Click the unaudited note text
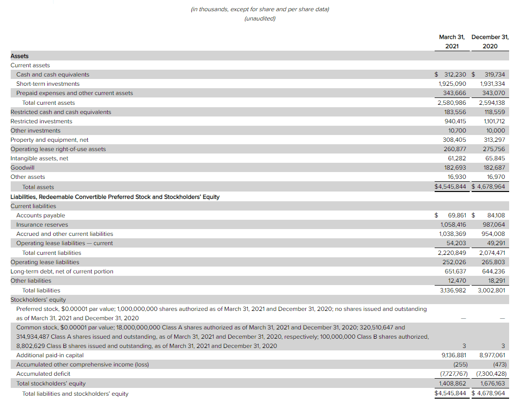The width and height of the screenshot is (532, 404). coord(260,19)
